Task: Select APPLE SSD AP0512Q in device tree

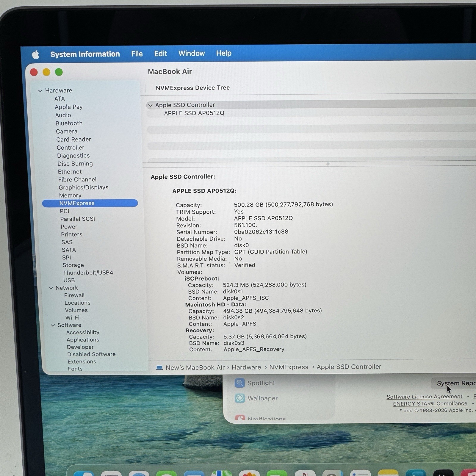Action: (x=194, y=113)
